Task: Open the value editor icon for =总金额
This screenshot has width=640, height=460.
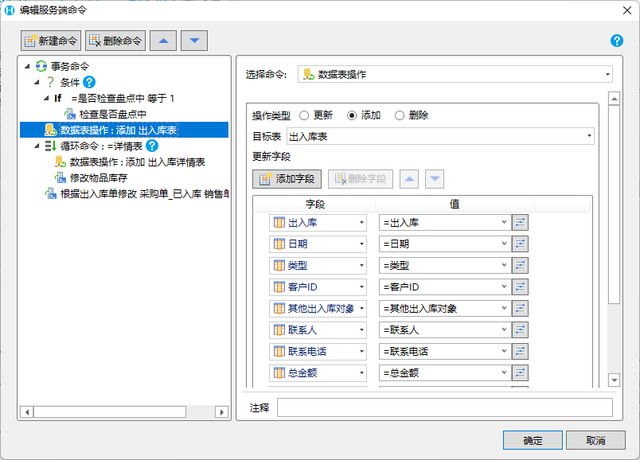Action: click(x=520, y=373)
